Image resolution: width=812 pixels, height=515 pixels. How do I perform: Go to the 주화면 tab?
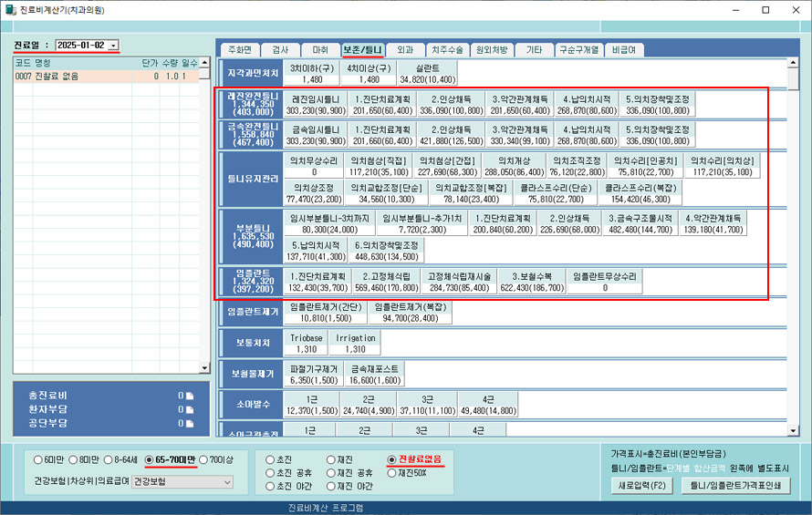point(239,50)
